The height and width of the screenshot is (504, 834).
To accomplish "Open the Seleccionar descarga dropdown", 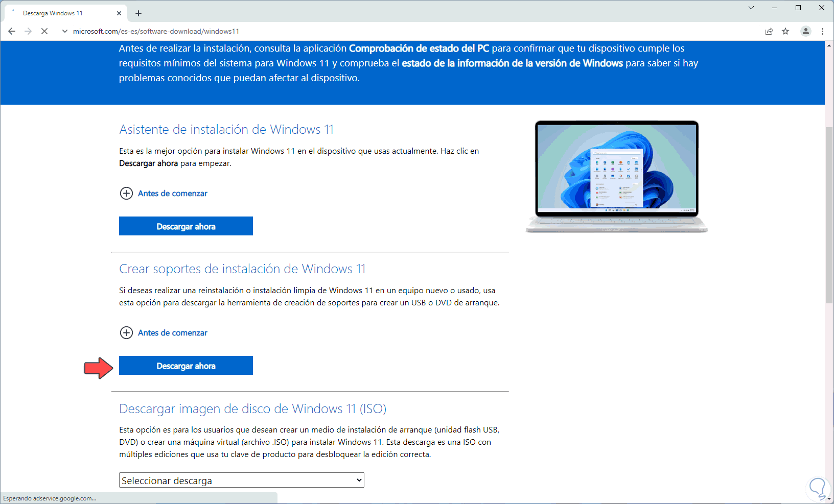I will coord(242,481).
